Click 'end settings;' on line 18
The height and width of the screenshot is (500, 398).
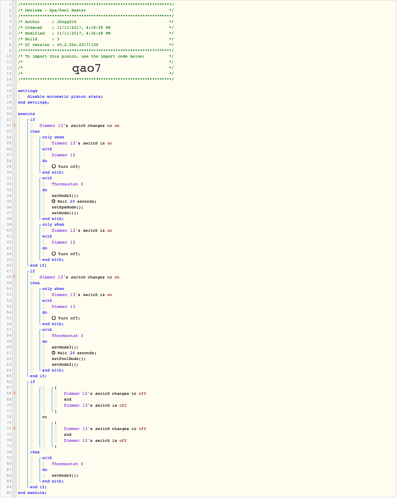pyautogui.click(x=34, y=102)
